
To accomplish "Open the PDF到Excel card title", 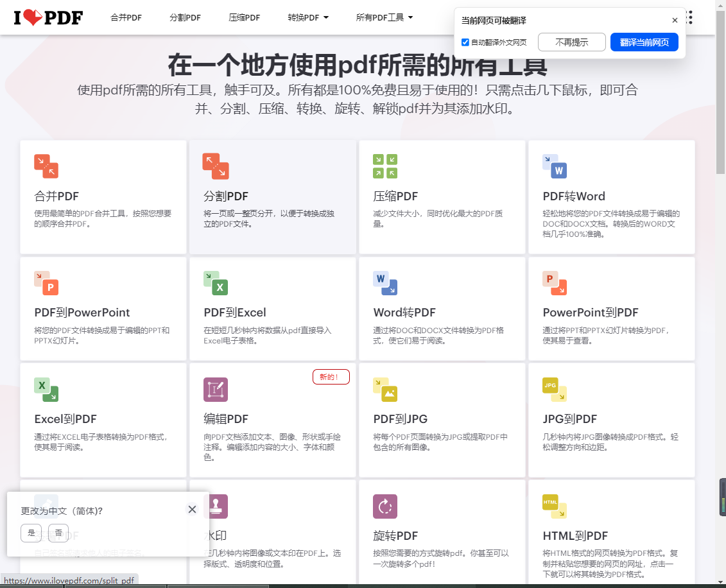I will pos(235,313).
